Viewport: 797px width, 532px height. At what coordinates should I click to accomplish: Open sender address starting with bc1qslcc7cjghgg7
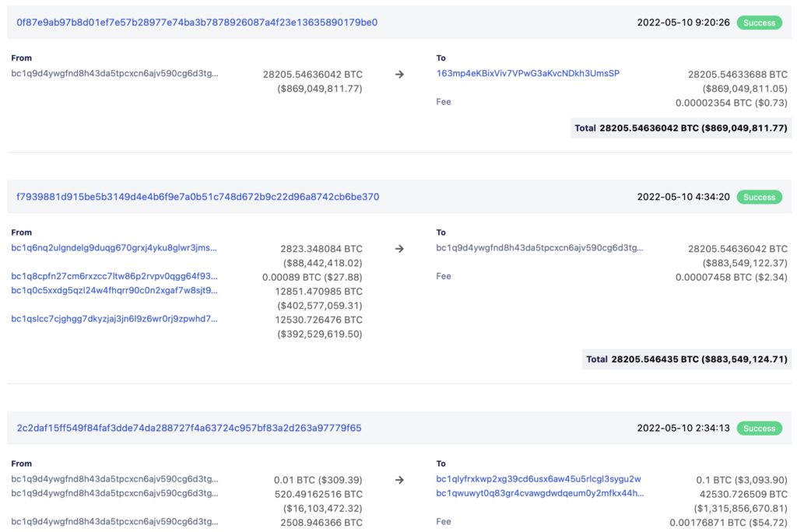(114, 319)
